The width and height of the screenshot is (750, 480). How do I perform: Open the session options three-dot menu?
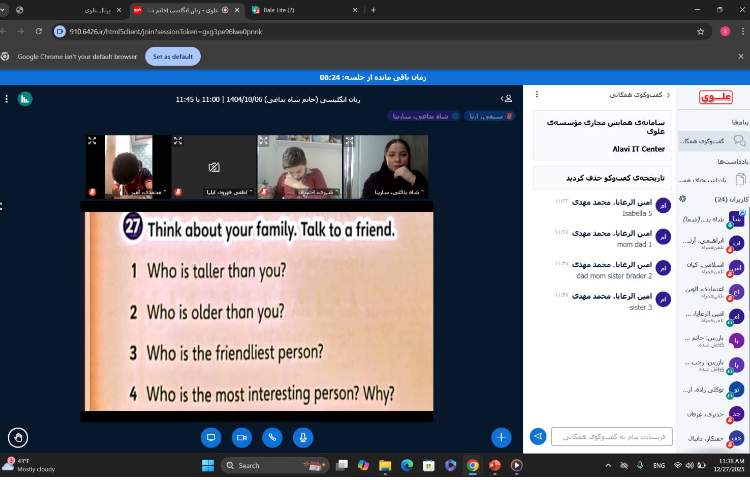tap(7, 99)
